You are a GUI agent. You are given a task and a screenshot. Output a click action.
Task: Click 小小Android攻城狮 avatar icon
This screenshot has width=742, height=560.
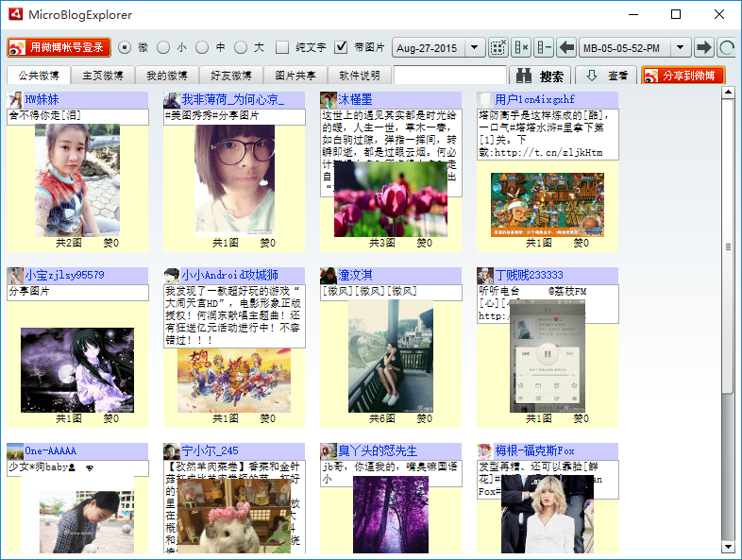click(172, 276)
